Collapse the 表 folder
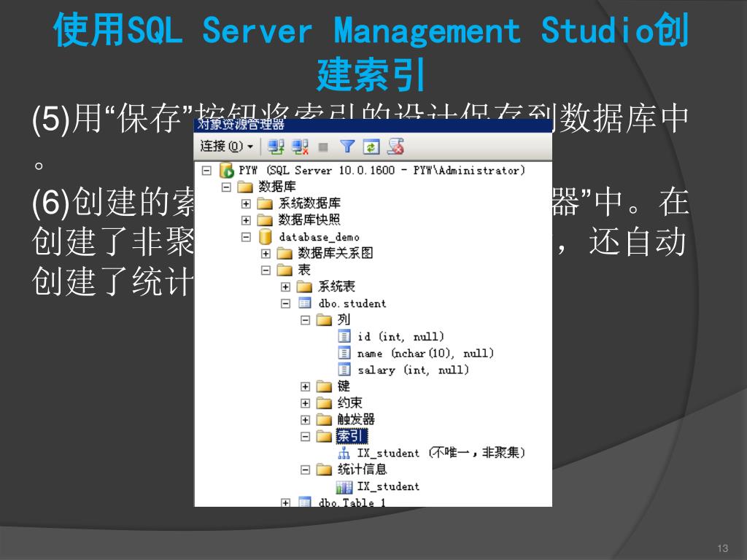 point(266,270)
